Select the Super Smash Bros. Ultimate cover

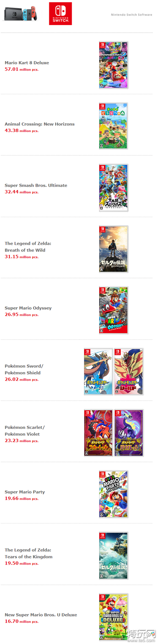113,188
